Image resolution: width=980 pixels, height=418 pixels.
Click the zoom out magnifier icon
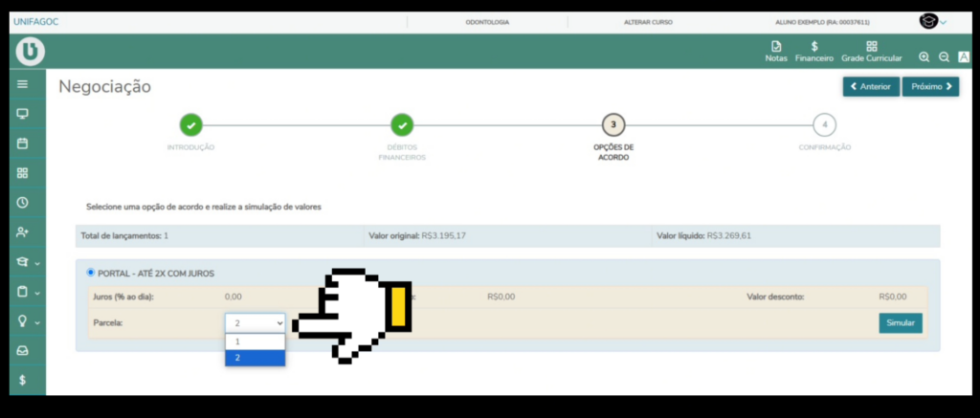[944, 57]
